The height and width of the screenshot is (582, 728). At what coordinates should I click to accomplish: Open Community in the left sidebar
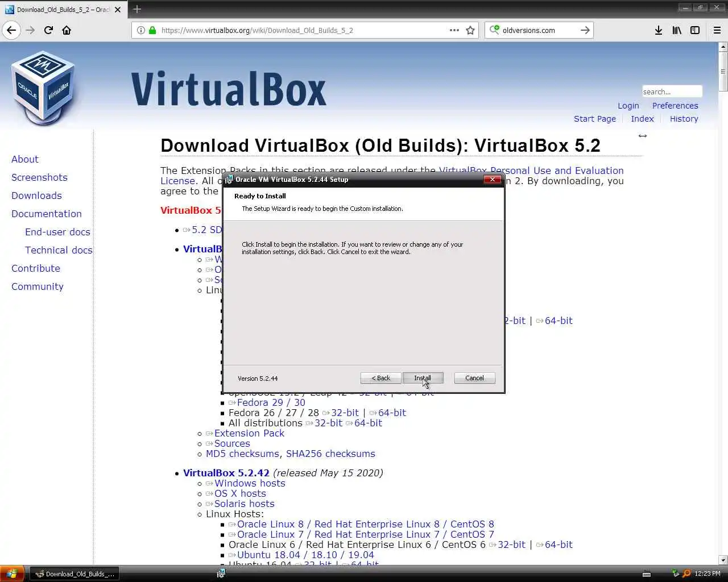click(38, 286)
